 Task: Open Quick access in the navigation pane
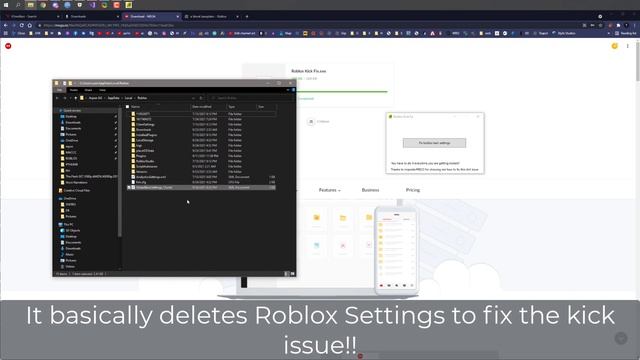click(x=72, y=111)
